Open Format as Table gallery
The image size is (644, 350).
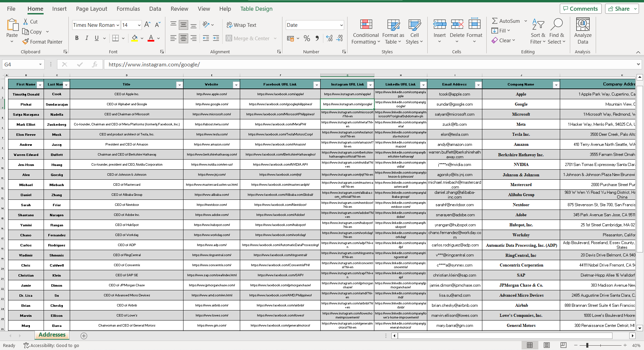(x=393, y=32)
